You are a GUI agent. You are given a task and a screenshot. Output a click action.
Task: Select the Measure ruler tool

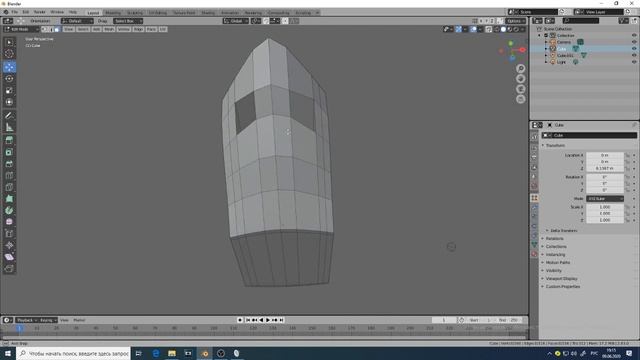click(x=9, y=127)
